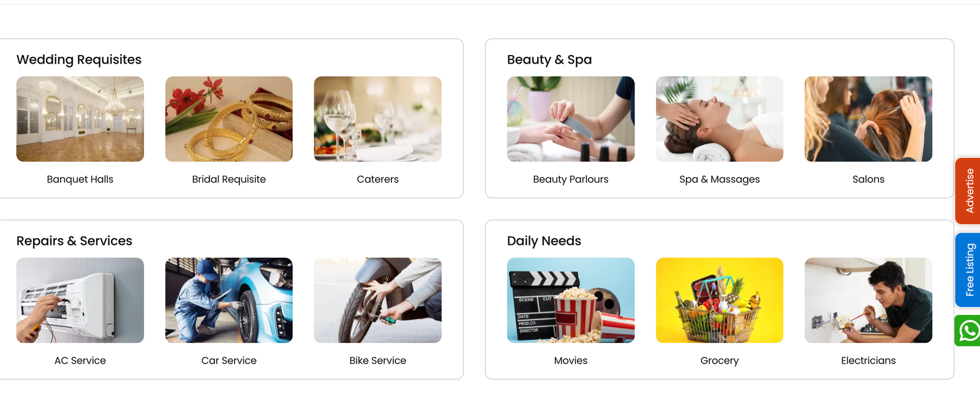The width and height of the screenshot is (980, 398).
Task: Open the Advertise side tab
Action: tap(968, 191)
